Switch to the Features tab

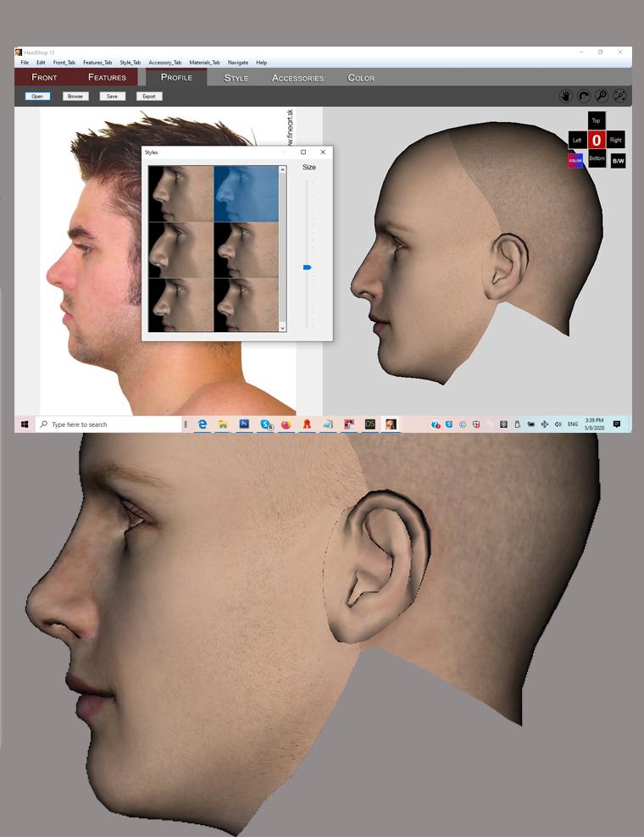click(x=107, y=77)
